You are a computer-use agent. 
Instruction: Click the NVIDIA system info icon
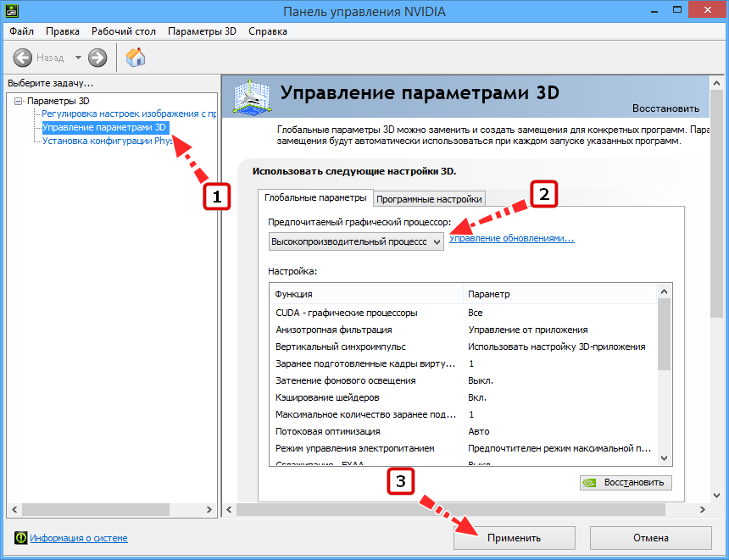coord(20,538)
